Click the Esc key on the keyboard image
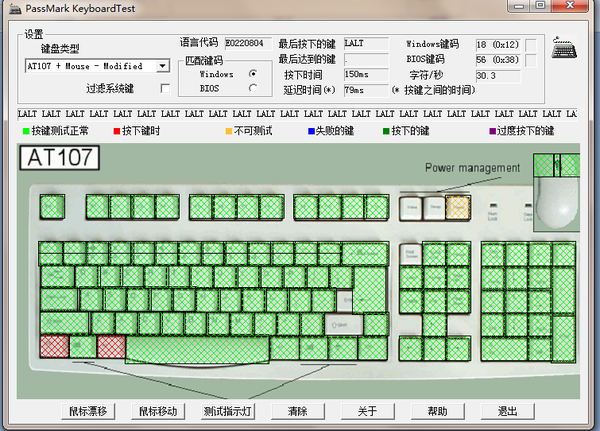Screen dimensions: 600x431 point(52,207)
